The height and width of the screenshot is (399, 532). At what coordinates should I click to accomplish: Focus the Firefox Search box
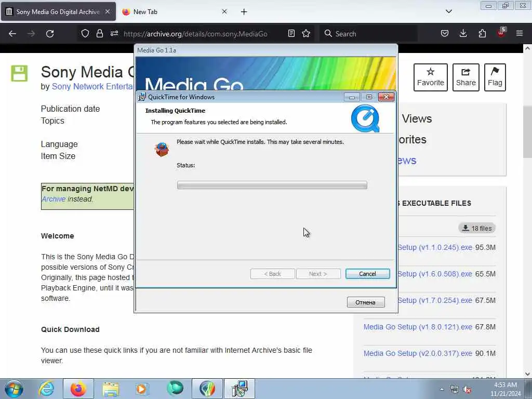tap(368, 34)
